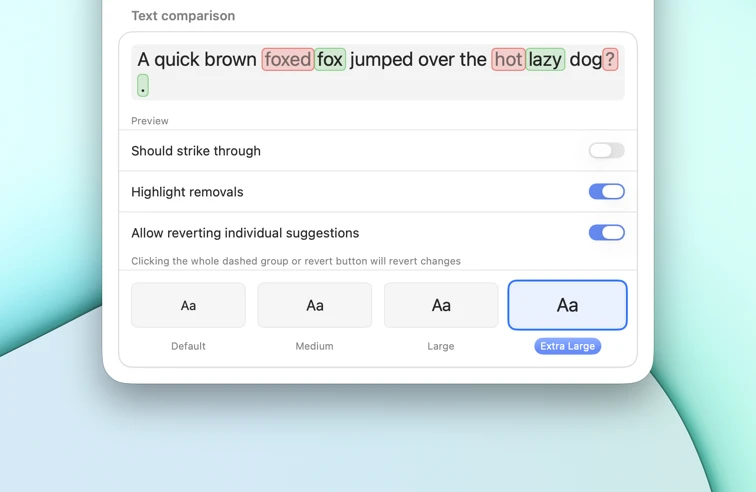This screenshot has height=492, width=756.
Task: Click the 'Highlight removals' label
Action: tap(187, 192)
